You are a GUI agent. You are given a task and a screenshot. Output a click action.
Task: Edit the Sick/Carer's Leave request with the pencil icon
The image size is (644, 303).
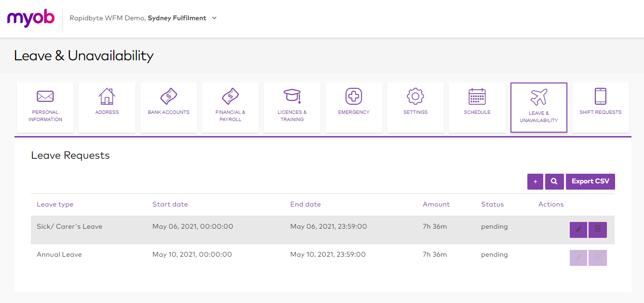pyautogui.click(x=578, y=230)
